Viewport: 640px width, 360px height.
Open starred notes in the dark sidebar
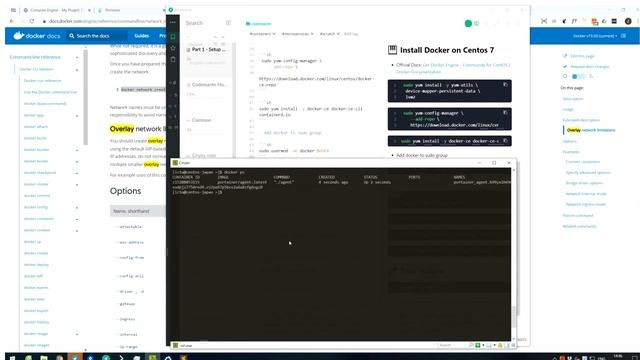pos(173,48)
